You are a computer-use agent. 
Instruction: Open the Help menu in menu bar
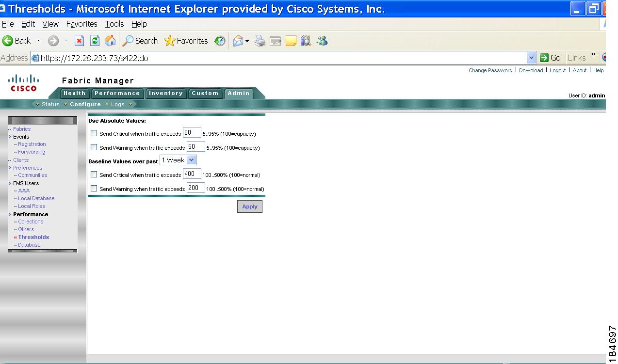(139, 24)
